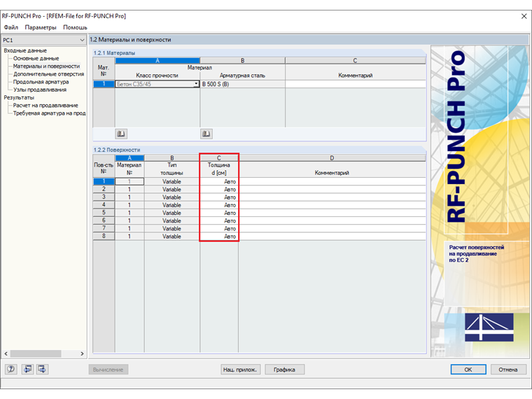Click the help question mark icon
This screenshot has width=532, height=399.
(x=11, y=369)
